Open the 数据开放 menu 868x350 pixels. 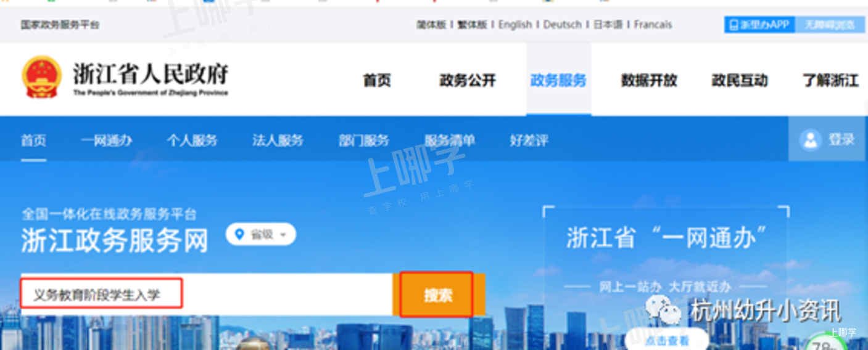point(649,80)
